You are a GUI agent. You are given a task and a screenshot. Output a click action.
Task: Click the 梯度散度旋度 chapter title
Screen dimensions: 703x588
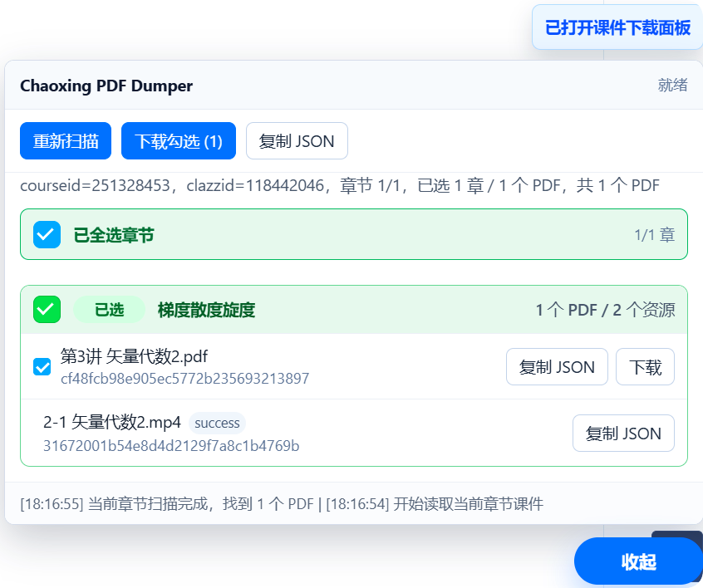click(207, 310)
